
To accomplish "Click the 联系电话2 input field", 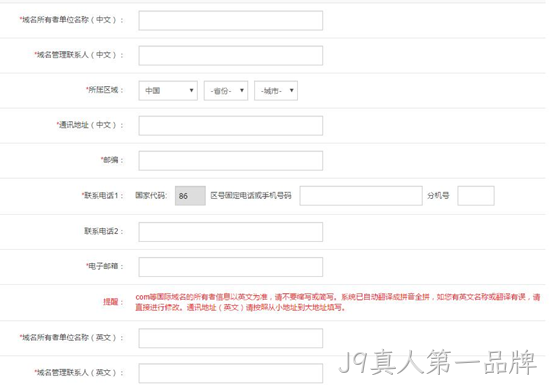I will coord(230,232).
